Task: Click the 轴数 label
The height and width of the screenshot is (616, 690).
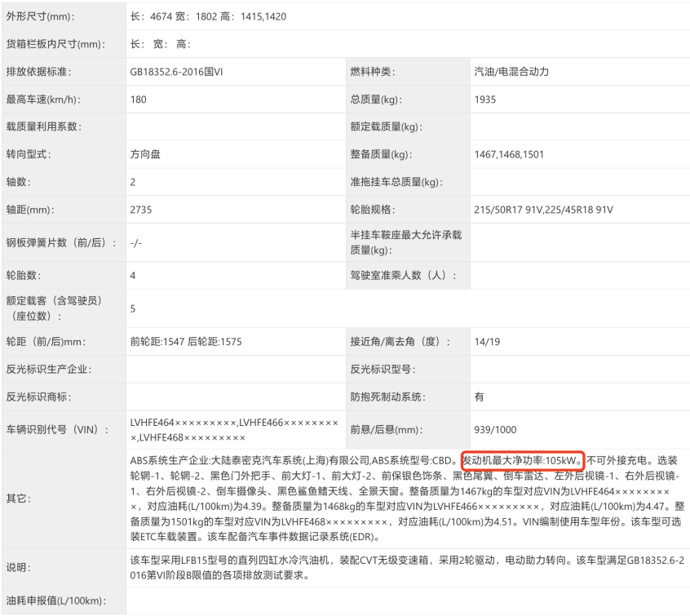Action: tap(19, 182)
